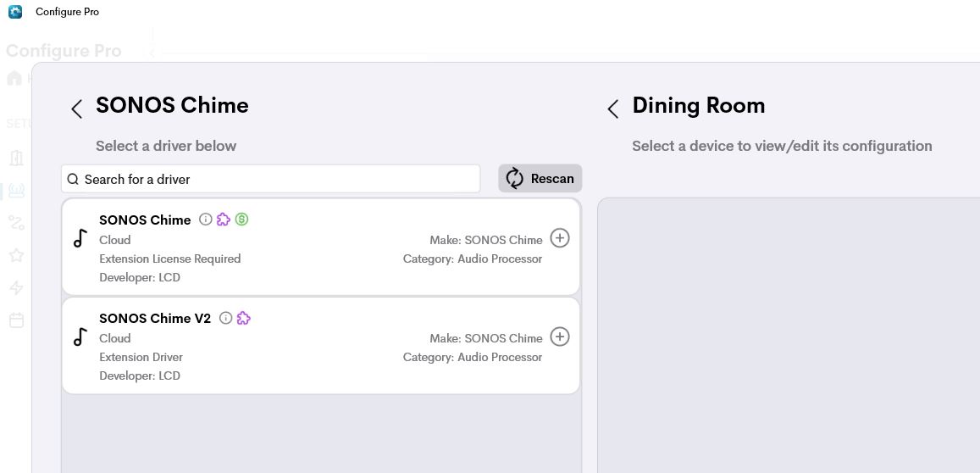This screenshot has height=473, width=980.
Task: Click purple extension icon on SONOS Chime
Action: [223, 219]
